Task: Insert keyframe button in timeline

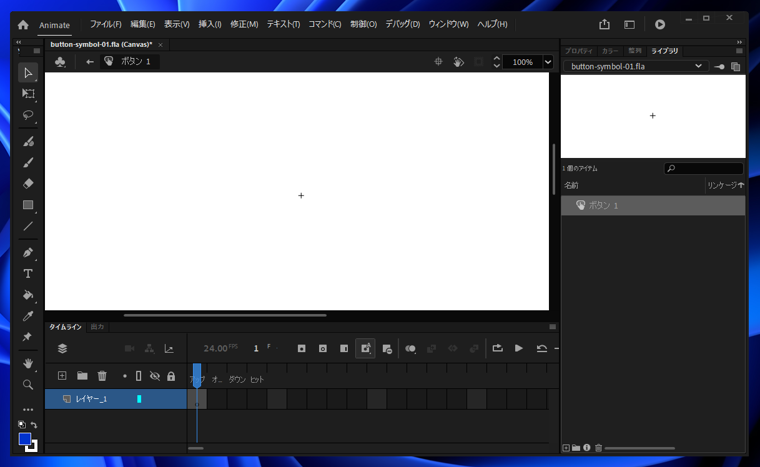Action: point(301,348)
